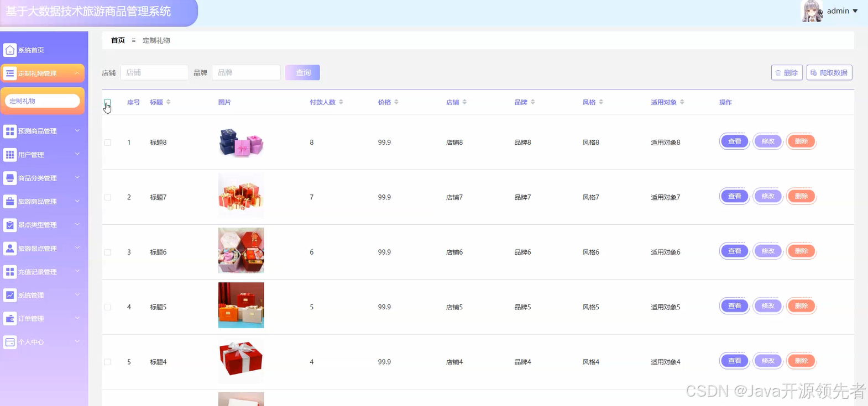Sort by 付款人数 column arrows
868x406 pixels.
pos(341,102)
